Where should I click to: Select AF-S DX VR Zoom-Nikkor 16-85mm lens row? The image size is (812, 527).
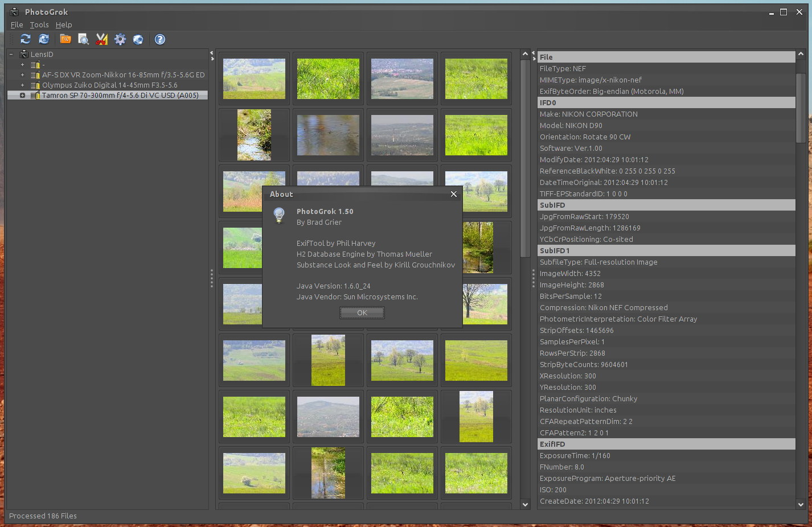(x=123, y=75)
